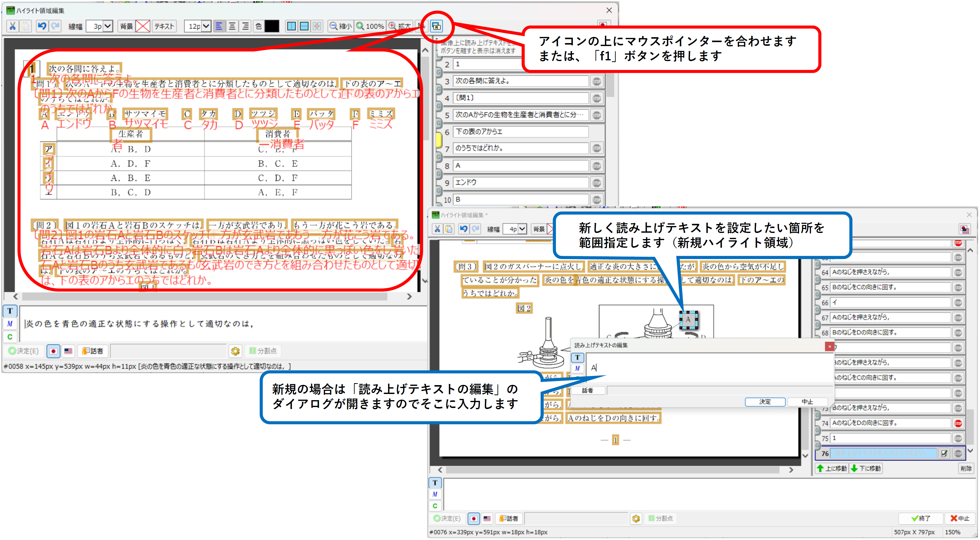The width and height of the screenshot is (980, 540).
Task: Open the 12p font size dropdown
Action: (206, 26)
